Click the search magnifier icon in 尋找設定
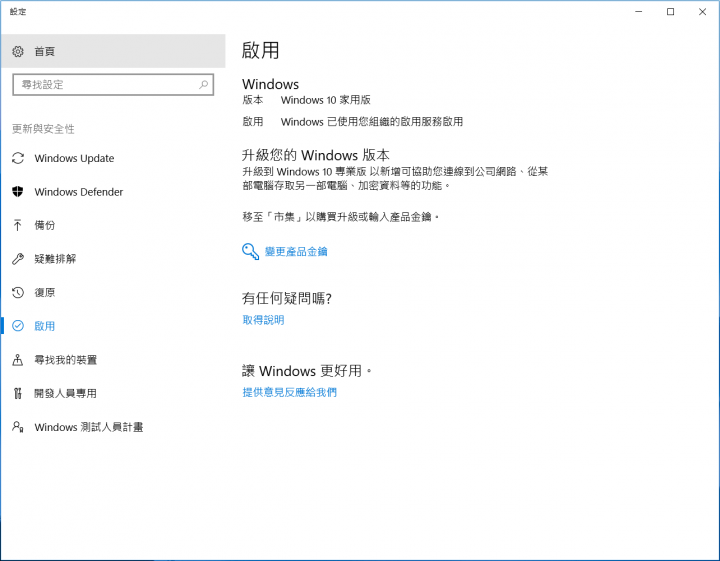The height and width of the screenshot is (561, 720). click(x=203, y=84)
